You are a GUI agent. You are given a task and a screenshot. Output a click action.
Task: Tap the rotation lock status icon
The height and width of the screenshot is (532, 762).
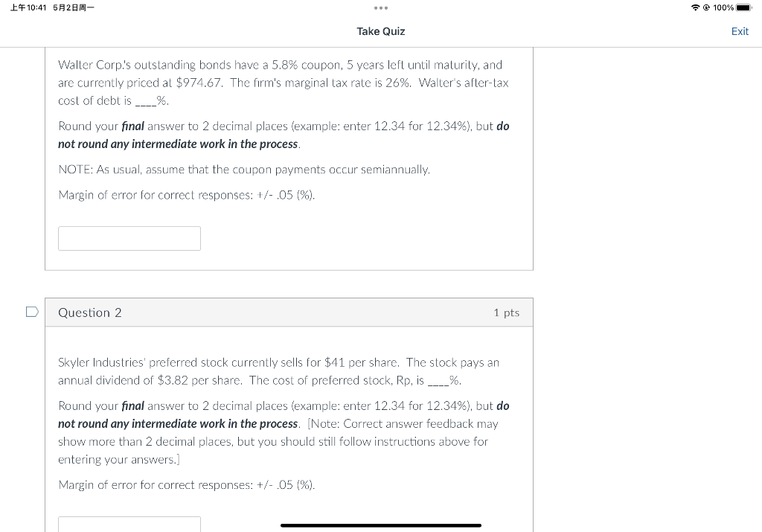707,7
